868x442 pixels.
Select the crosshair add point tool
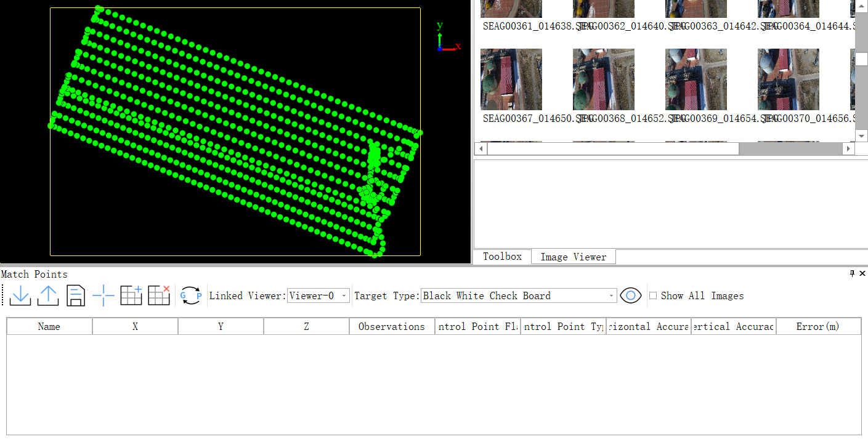(x=103, y=296)
